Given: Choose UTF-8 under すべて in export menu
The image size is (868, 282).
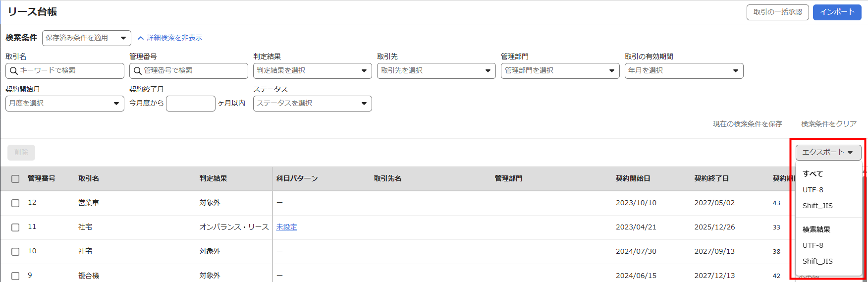Looking at the screenshot, I should pos(813,190).
